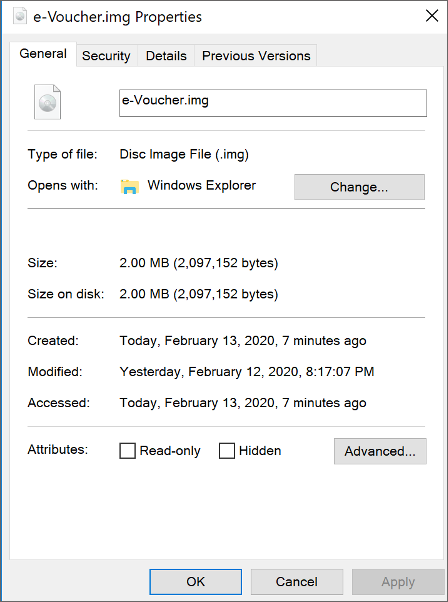
Task: Click the Windows Explorer folder icon
Action: point(130,187)
